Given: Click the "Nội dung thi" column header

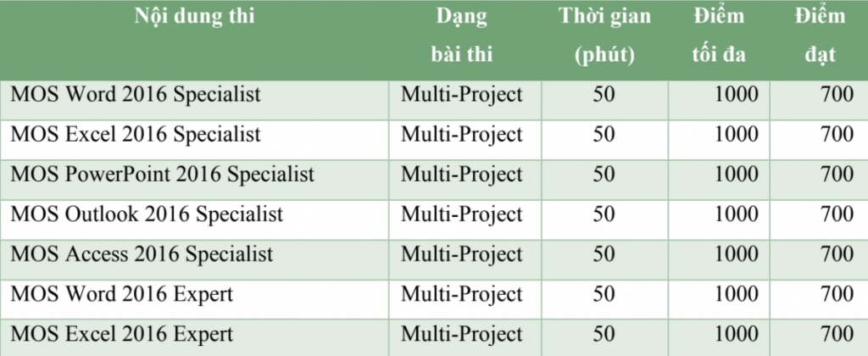Looking at the screenshot, I should point(195,16).
